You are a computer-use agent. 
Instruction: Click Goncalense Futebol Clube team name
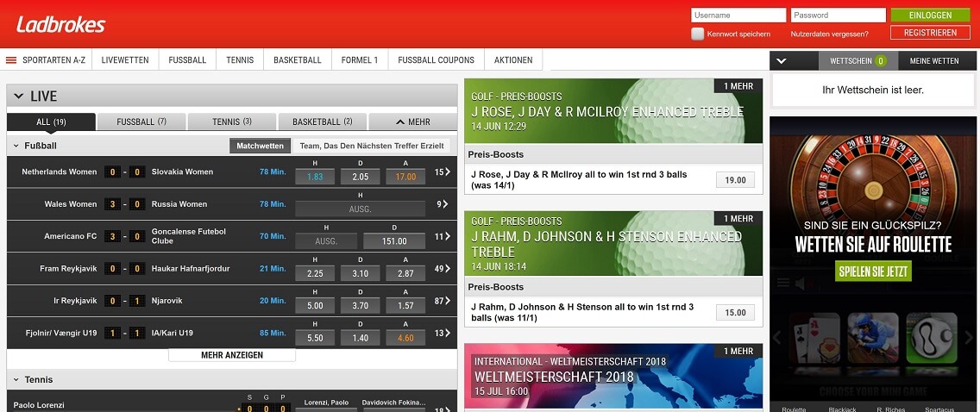click(189, 236)
